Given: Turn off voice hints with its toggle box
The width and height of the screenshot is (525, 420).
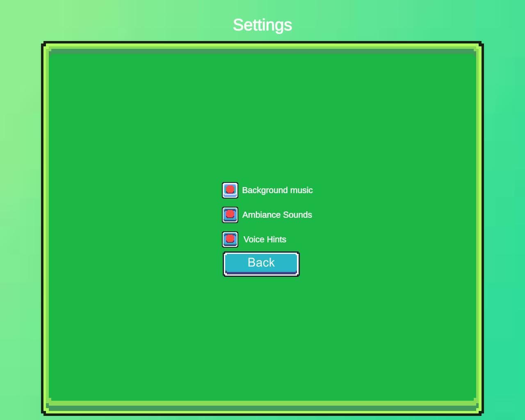Looking at the screenshot, I should point(230,240).
